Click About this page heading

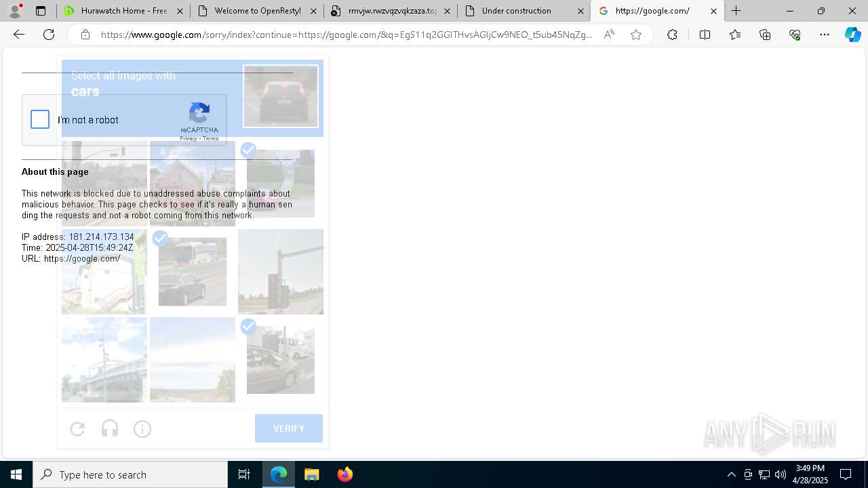(55, 171)
